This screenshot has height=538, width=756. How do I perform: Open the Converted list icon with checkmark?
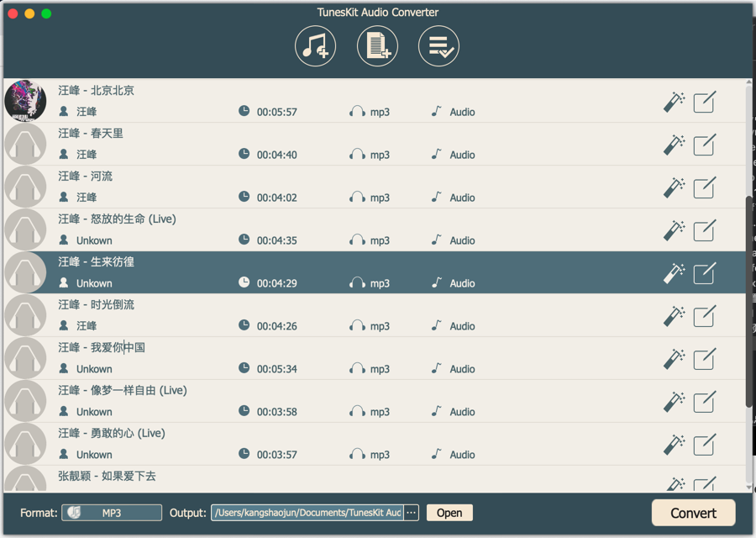(438, 46)
